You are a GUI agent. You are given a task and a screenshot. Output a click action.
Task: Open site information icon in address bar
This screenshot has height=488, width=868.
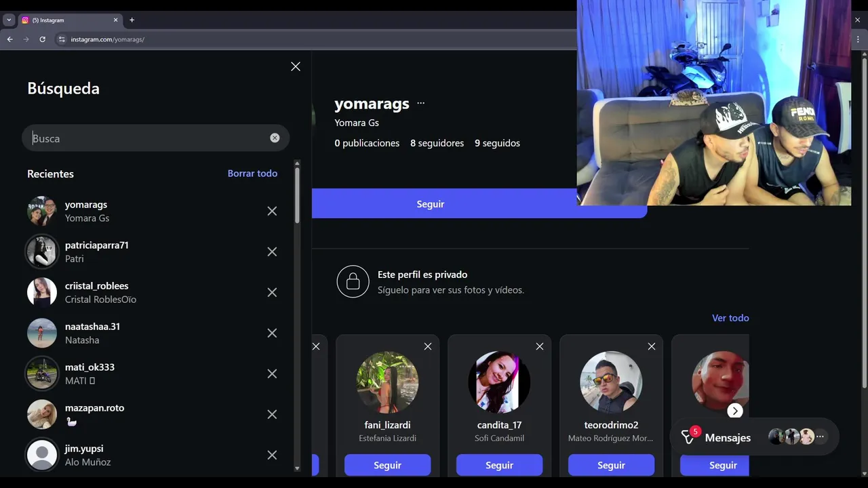pyautogui.click(x=62, y=39)
